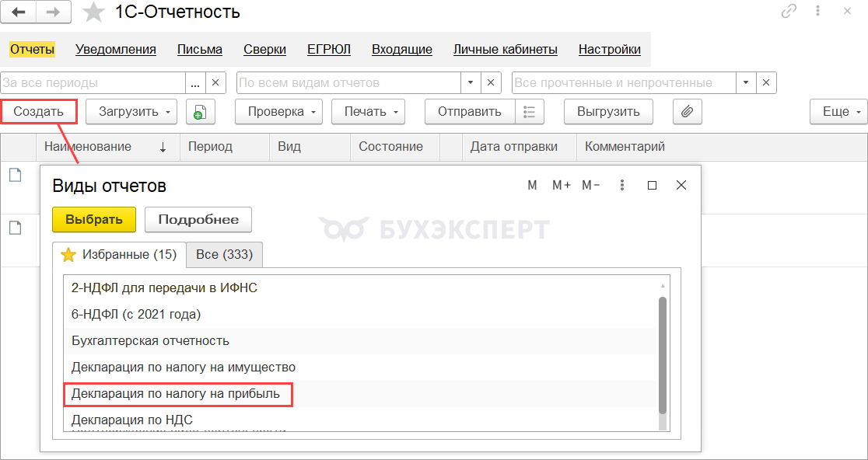Sort by the Состояние column header

point(394,147)
